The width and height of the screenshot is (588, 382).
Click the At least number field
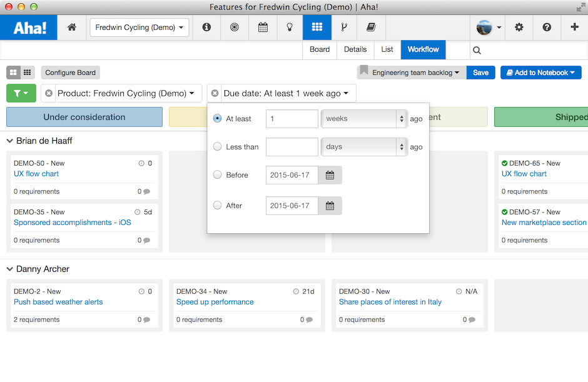[x=292, y=118]
